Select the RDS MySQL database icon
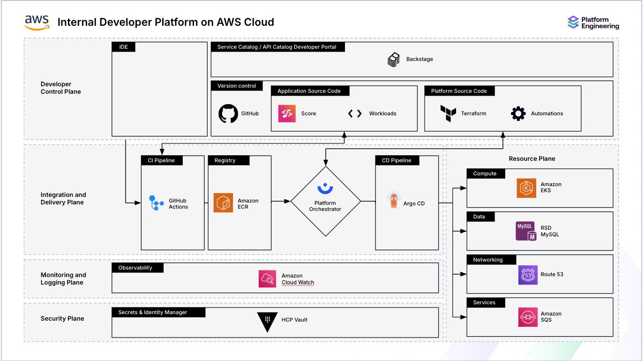Screen dimensions: 644x361 (526, 231)
